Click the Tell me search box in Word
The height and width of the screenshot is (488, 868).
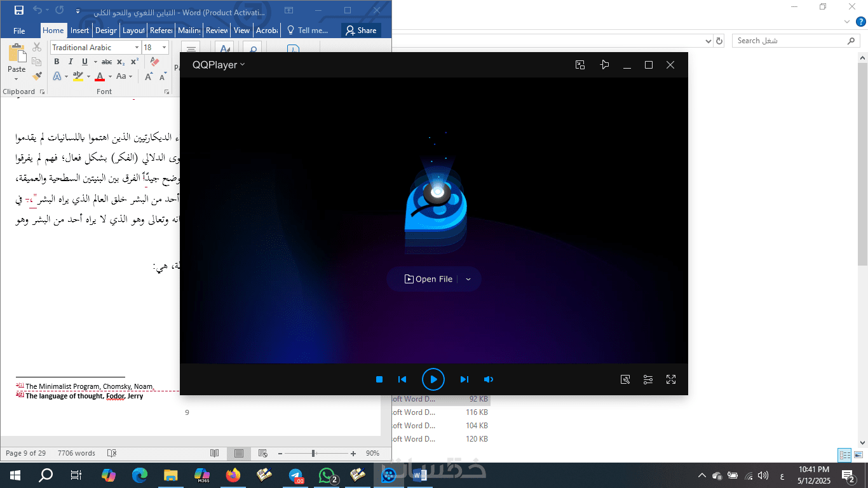click(308, 30)
